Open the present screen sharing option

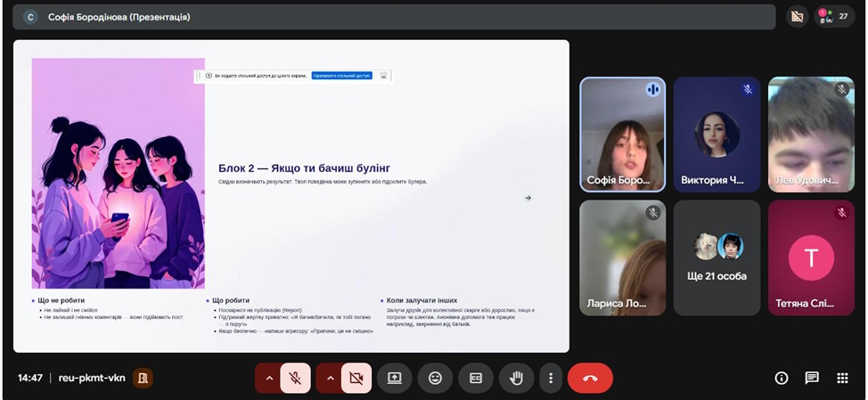(x=394, y=378)
